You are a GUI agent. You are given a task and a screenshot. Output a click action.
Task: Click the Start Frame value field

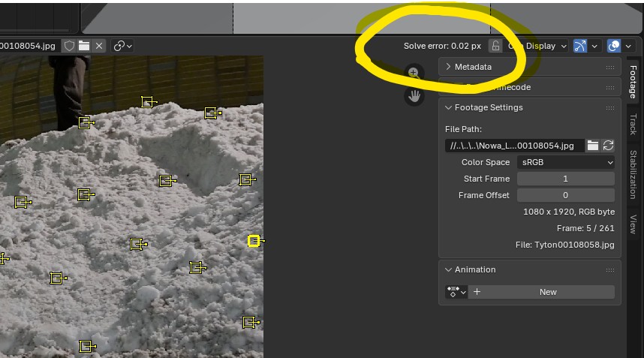point(565,179)
